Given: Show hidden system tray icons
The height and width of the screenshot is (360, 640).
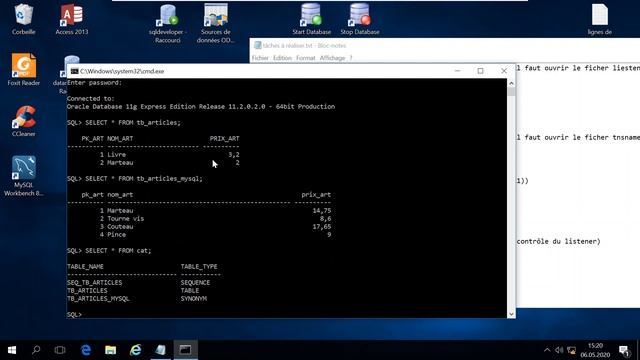Looking at the screenshot, I should point(547,350).
